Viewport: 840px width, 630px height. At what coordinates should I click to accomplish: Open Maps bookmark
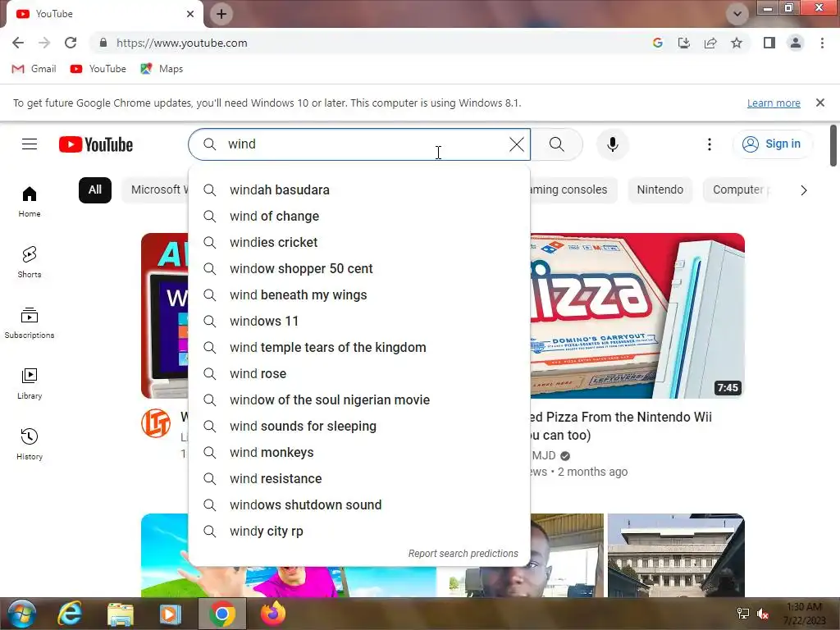162,69
